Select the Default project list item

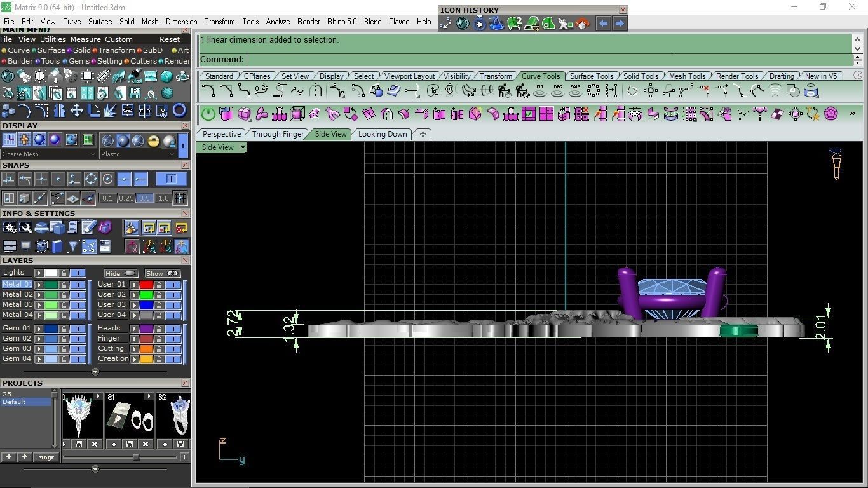(25, 402)
